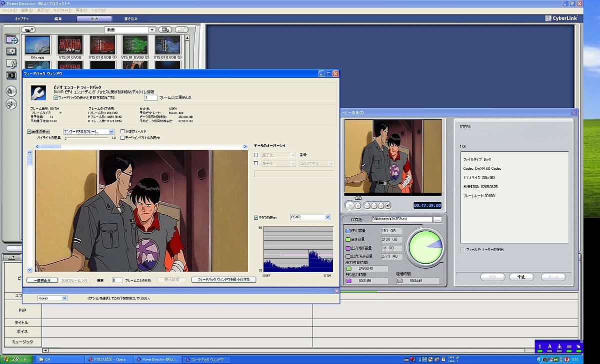Click the Start button on the taskbar

(x=16, y=360)
